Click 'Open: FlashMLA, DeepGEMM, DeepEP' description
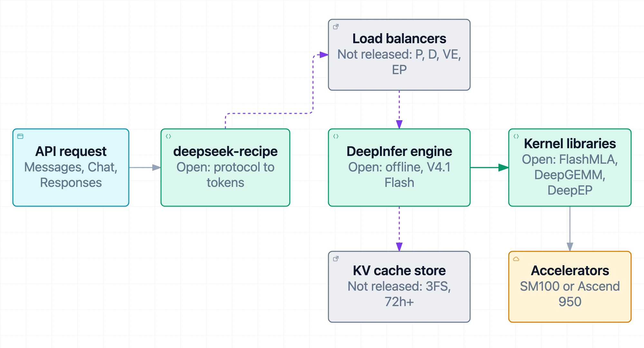The width and height of the screenshot is (644, 348). point(570,175)
